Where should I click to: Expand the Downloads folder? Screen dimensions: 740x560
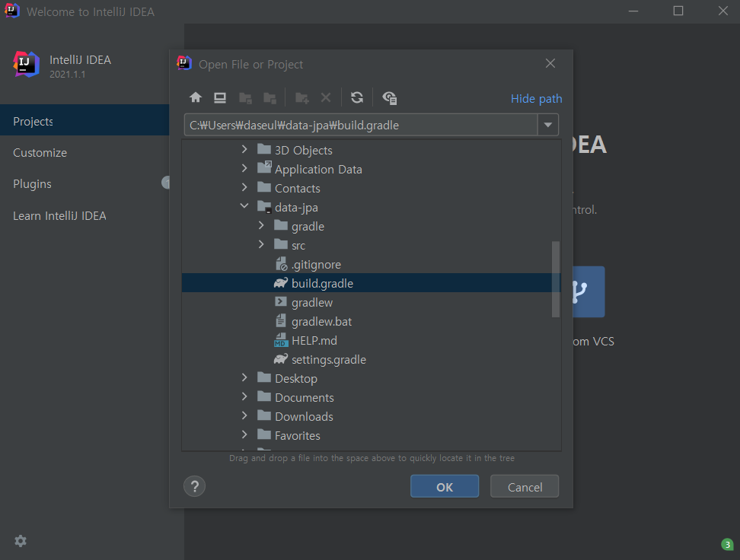click(244, 415)
